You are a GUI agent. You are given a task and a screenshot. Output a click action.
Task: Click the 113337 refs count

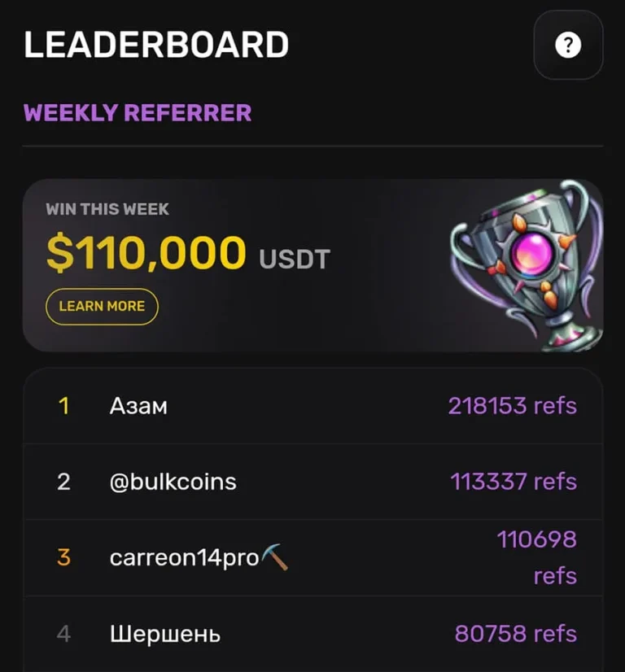[x=514, y=482]
